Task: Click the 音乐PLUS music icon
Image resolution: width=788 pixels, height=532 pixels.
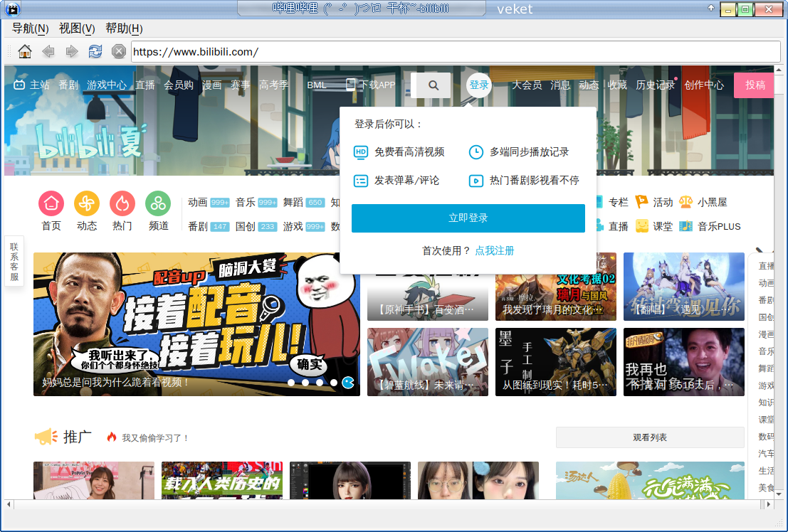Action: pyautogui.click(x=685, y=226)
